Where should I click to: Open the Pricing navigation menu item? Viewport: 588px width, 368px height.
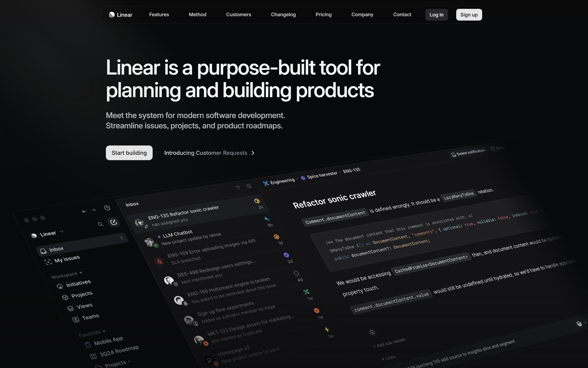click(x=323, y=14)
